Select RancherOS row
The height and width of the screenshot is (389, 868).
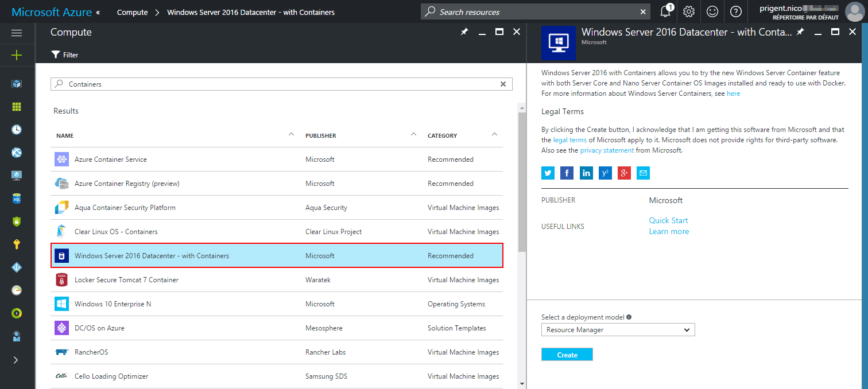coord(277,352)
